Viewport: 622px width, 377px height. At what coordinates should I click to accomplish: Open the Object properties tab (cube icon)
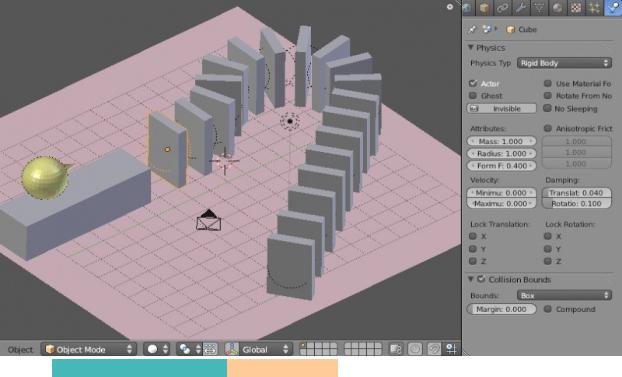point(484,8)
